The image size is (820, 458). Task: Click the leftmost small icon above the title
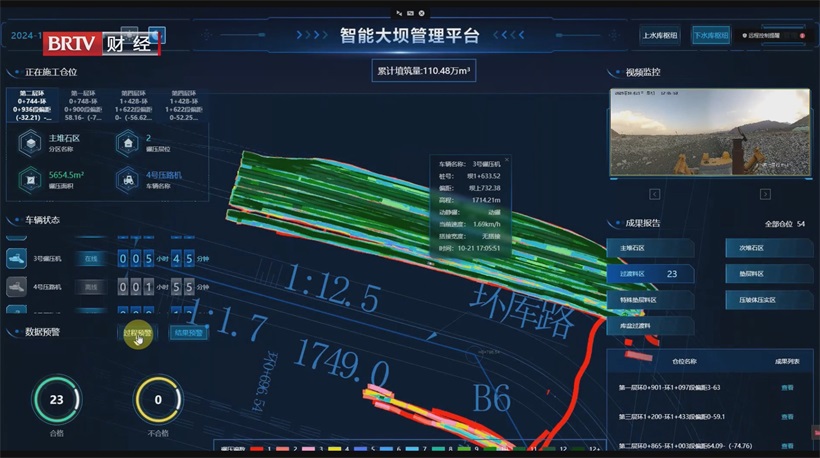[x=399, y=13]
